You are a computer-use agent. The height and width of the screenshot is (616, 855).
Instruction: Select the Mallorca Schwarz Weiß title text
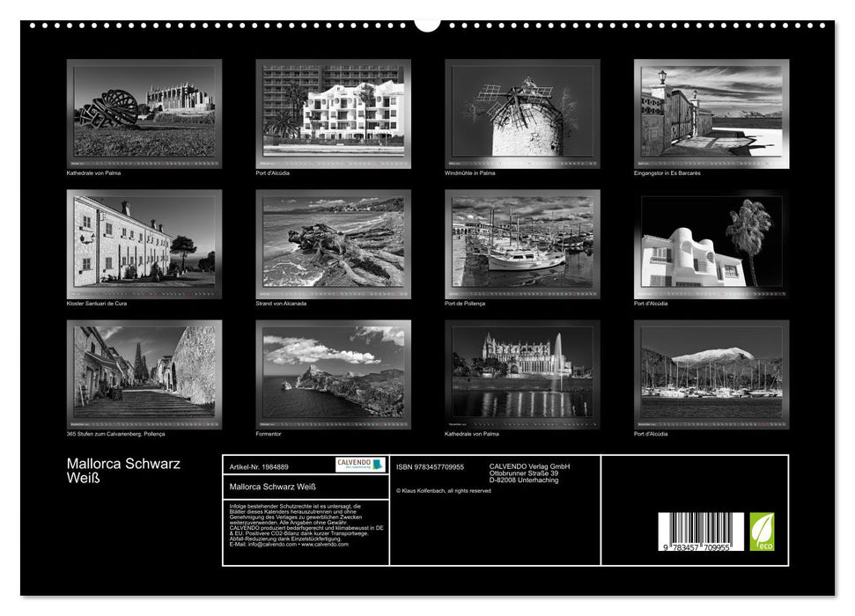click(x=123, y=471)
